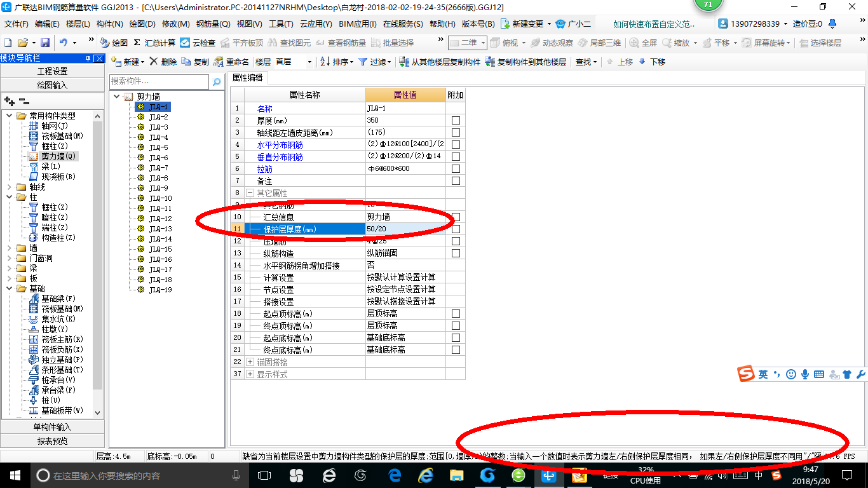Select 独立基础(F) tree item

(56, 360)
